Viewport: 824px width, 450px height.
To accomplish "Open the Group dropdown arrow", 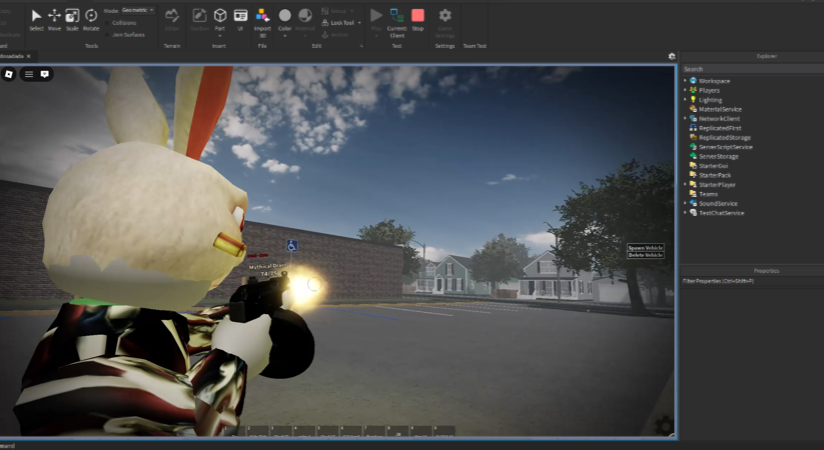I will (x=351, y=11).
